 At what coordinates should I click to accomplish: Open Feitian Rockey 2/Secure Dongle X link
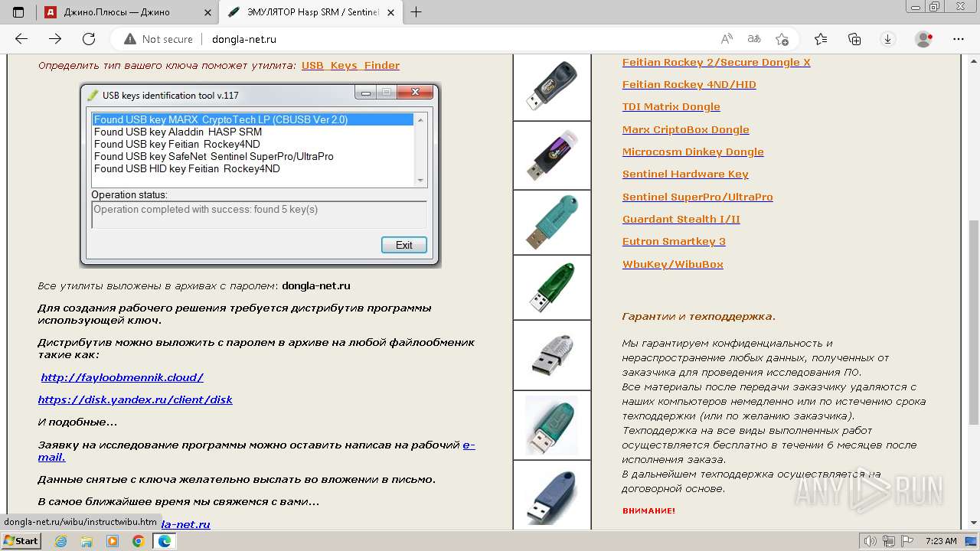[x=716, y=62]
